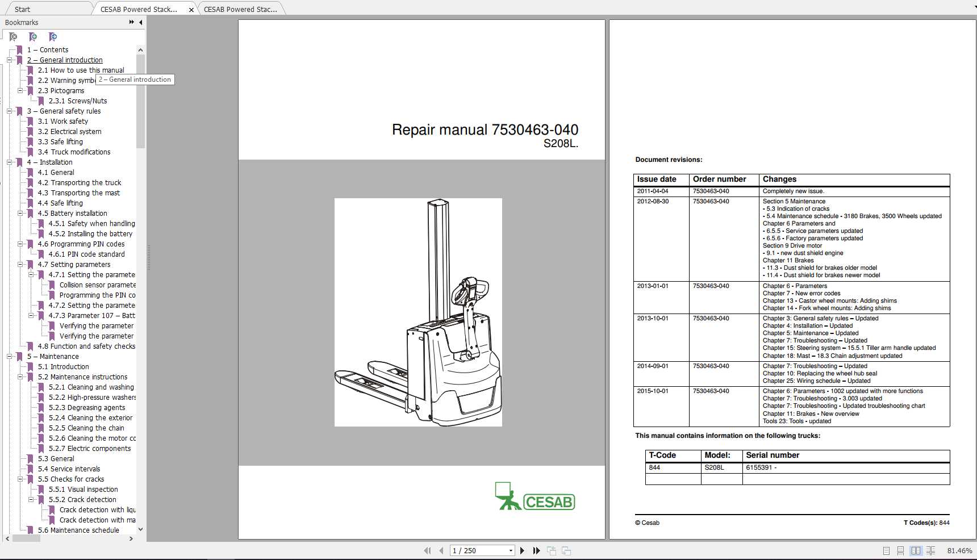Collapse the 5.2 Maintenance instructions node
The height and width of the screenshot is (560, 977).
click(x=20, y=377)
